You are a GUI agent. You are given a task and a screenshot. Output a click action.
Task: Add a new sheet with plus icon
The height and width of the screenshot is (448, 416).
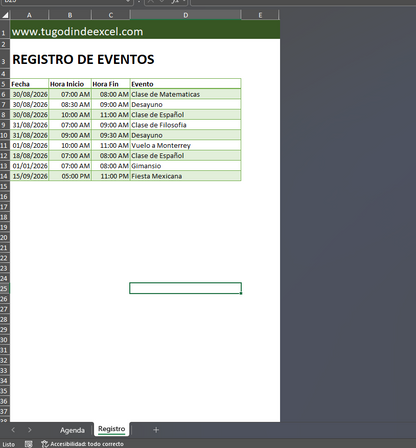point(156,430)
